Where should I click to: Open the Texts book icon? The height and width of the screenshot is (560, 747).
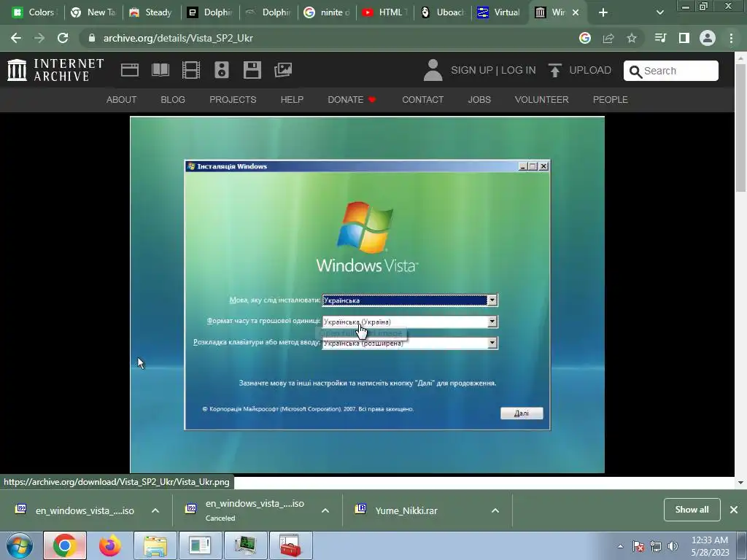[x=160, y=70]
